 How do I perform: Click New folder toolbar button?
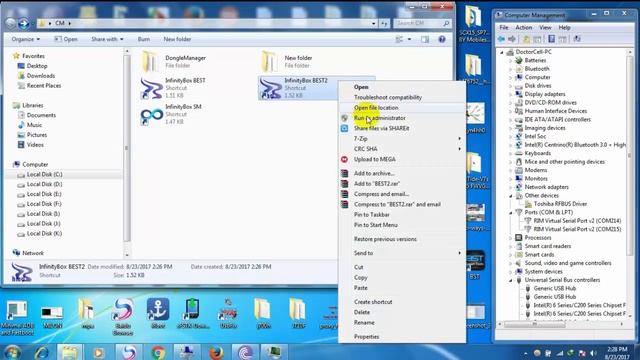[x=177, y=39]
